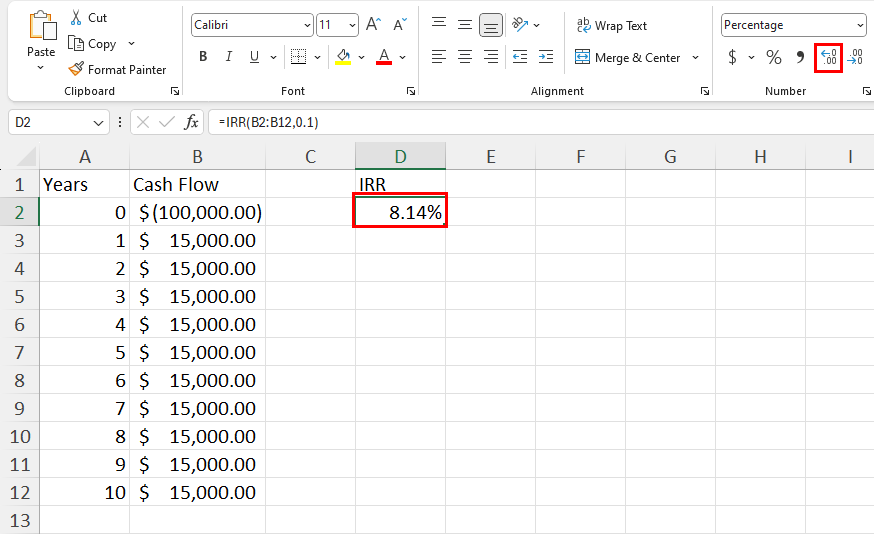Copy the selected cell

click(x=92, y=43)
